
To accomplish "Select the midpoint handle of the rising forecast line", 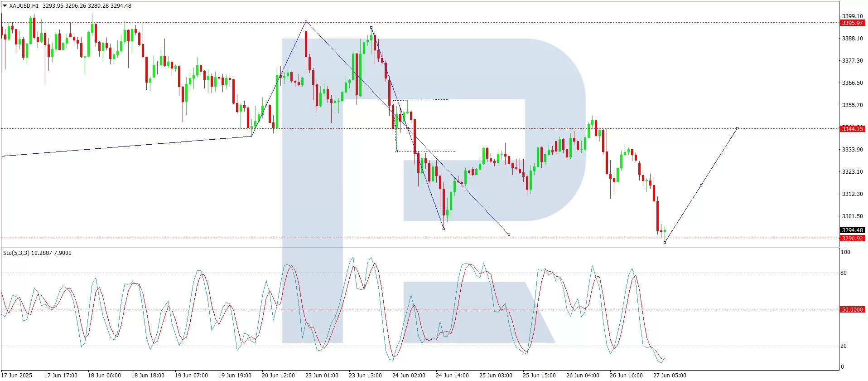I will pos(701,186).
